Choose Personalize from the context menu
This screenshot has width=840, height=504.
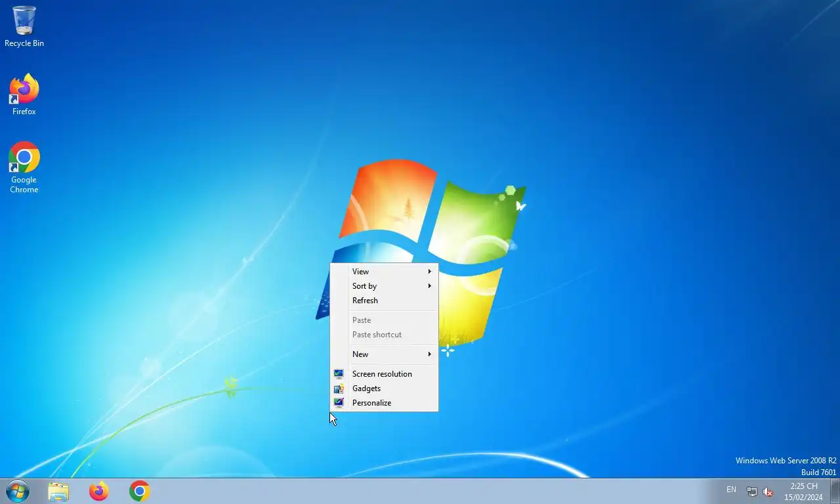click(x=384, y=403)
